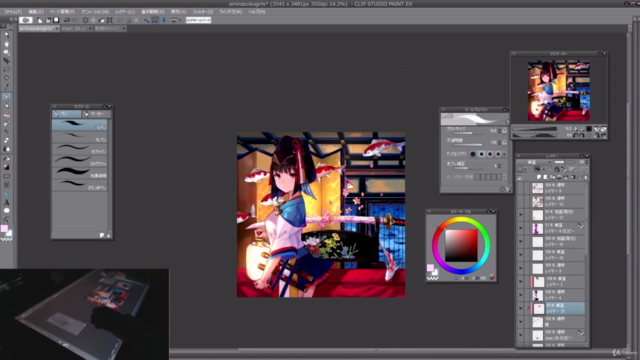This screenshot has height=360, width=640.
Task: Hide layer レイヤー 11 via its eye icon
Action: [x=520, y=242]
